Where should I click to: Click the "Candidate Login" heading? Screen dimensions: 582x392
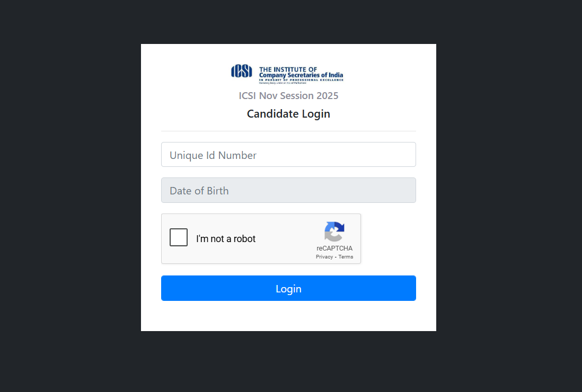tap(288, 114)
